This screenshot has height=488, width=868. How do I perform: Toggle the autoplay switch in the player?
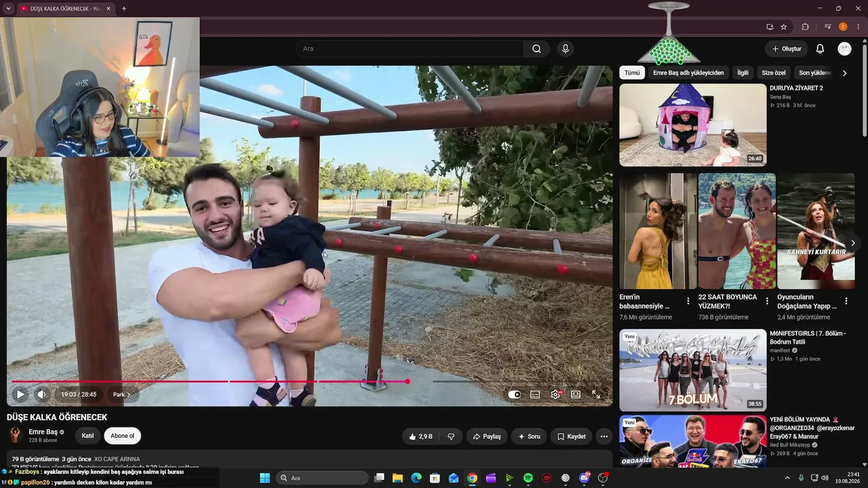[515, 394]
